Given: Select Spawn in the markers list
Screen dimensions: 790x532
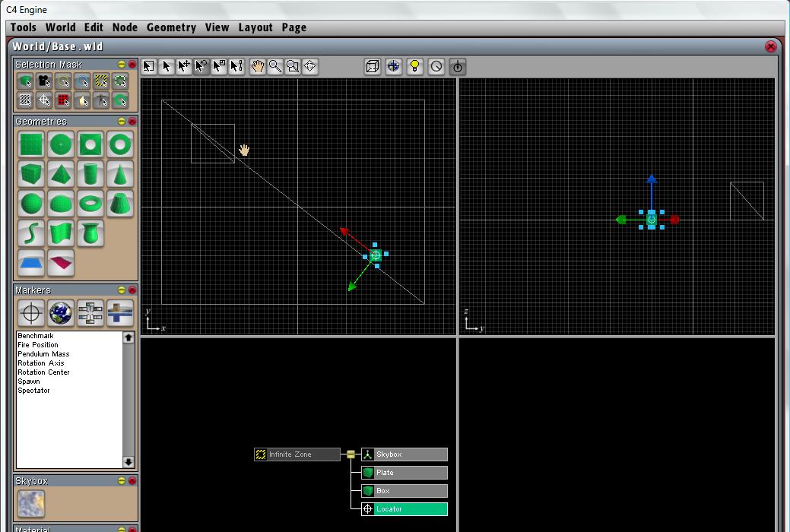Looking at the screenshot, I should [29, 382].
